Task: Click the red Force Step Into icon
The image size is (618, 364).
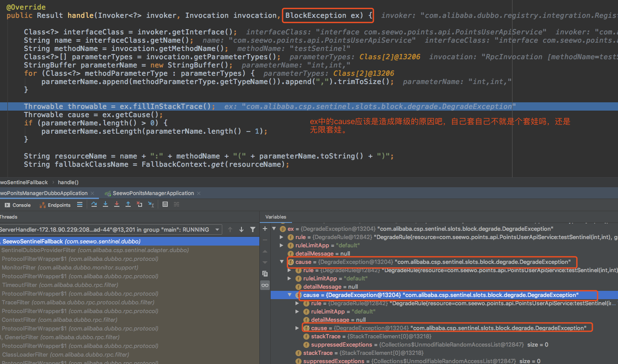Action: coord(117,205)
